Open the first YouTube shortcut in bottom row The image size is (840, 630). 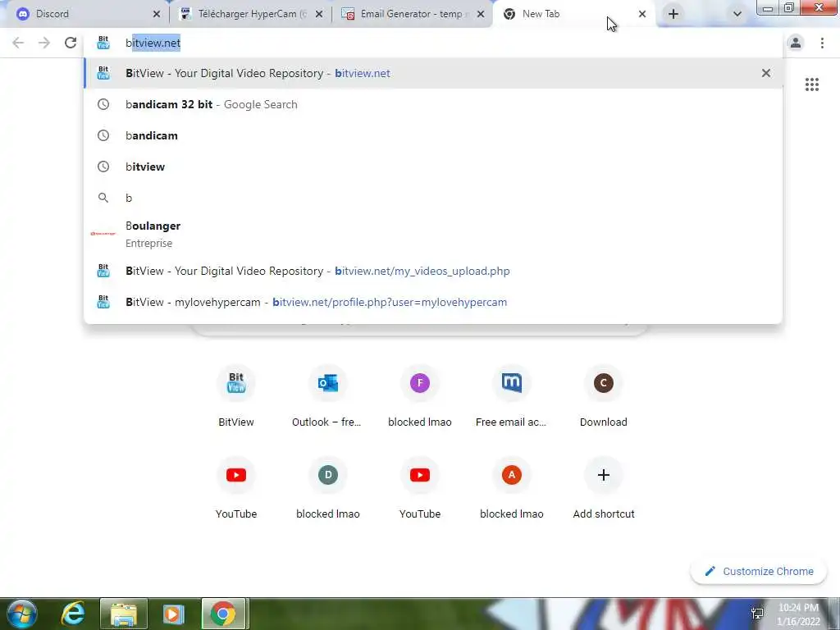coord(236,487)
